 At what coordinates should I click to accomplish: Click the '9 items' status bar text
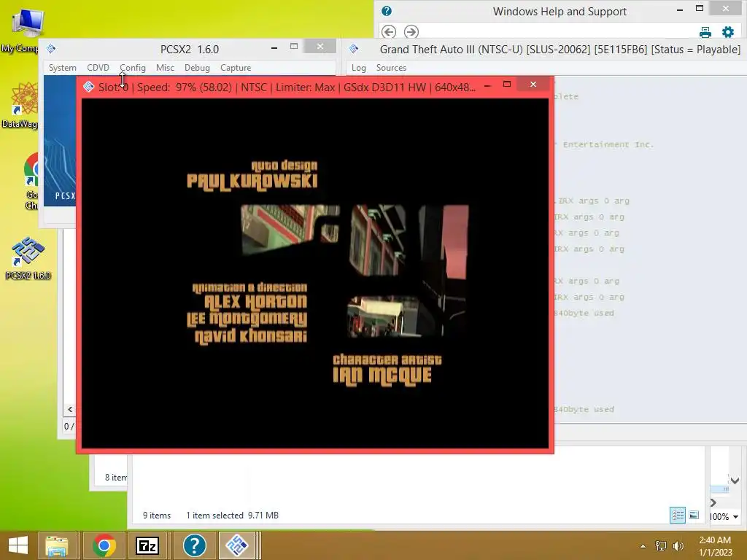coord(157,516)
